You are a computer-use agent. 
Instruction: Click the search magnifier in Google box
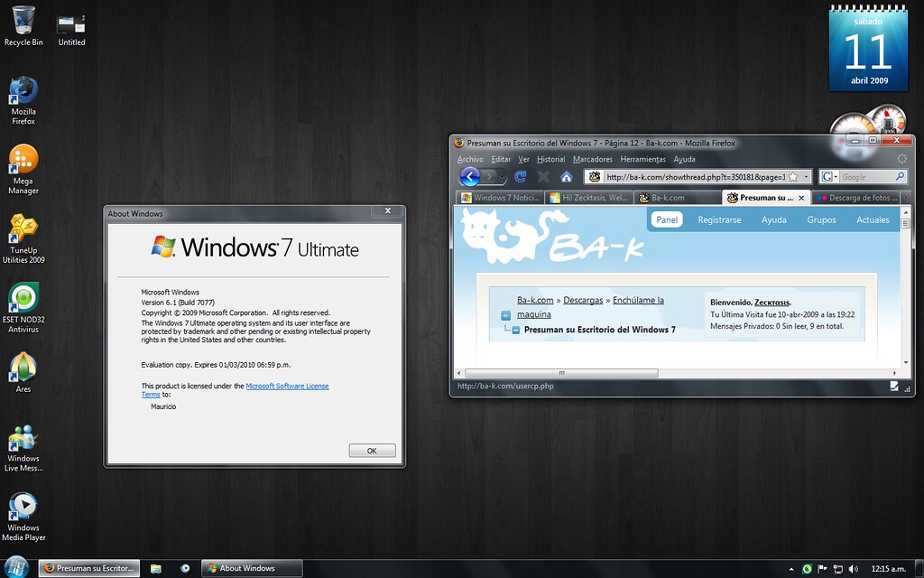coord(900,176)
